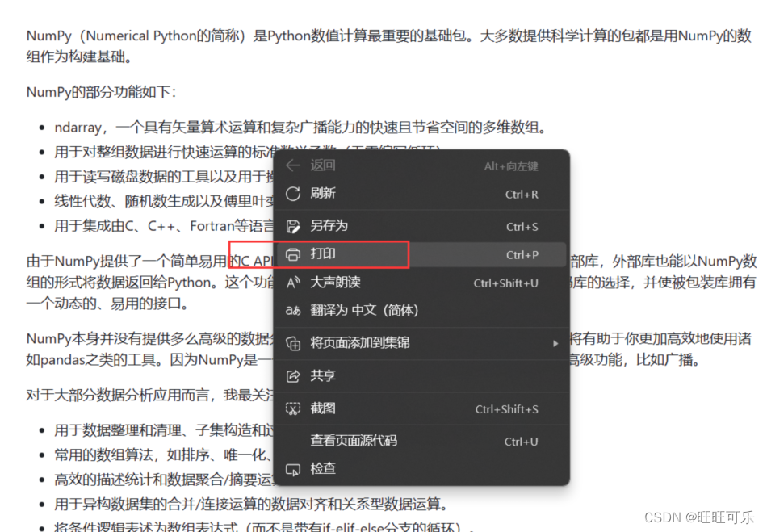Viewport: 767px width, 532px height.
Task: Click the bullet '用于读写磁盘数据的工具'
Action: [x=164, y=177]
